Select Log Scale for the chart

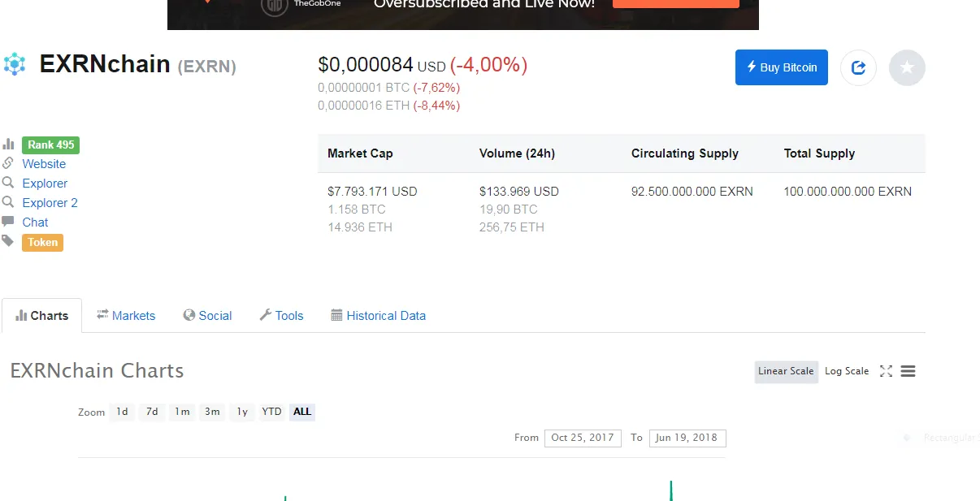pos(847,372)
